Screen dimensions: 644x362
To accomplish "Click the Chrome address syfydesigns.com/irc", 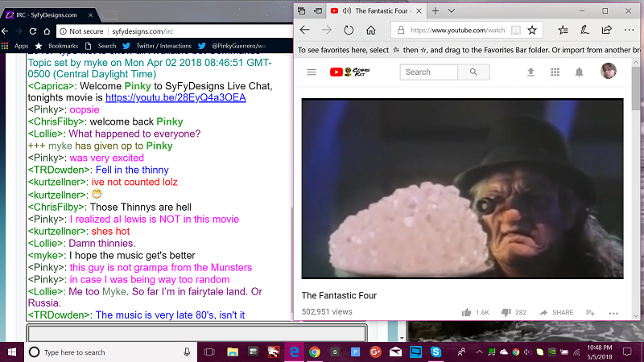I will [142, 31].
